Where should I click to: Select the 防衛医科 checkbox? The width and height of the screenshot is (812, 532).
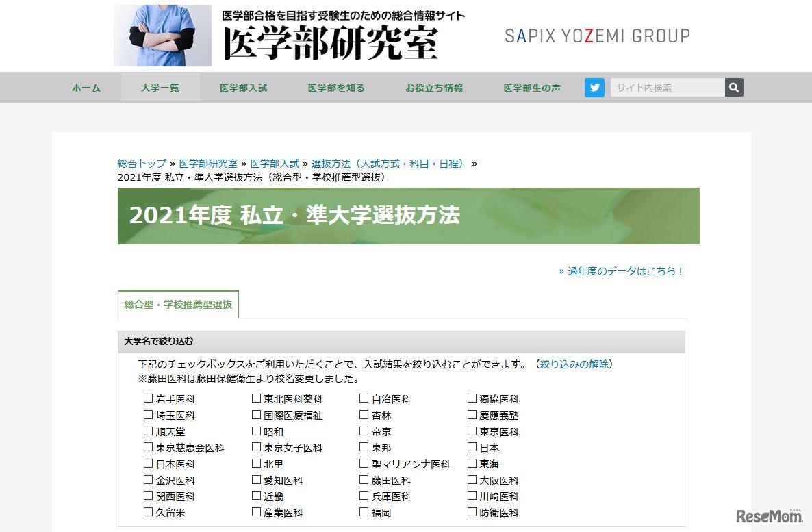471,512
